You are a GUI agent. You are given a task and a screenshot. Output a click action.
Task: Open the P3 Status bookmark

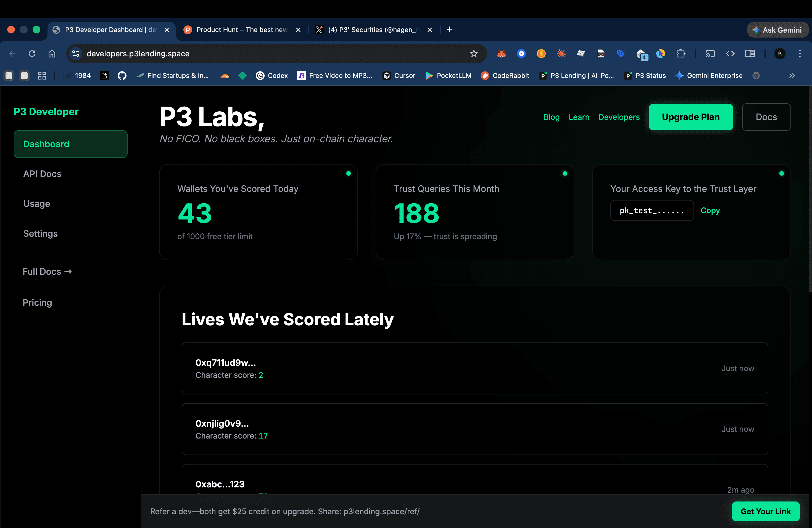[x=644, y=75]
